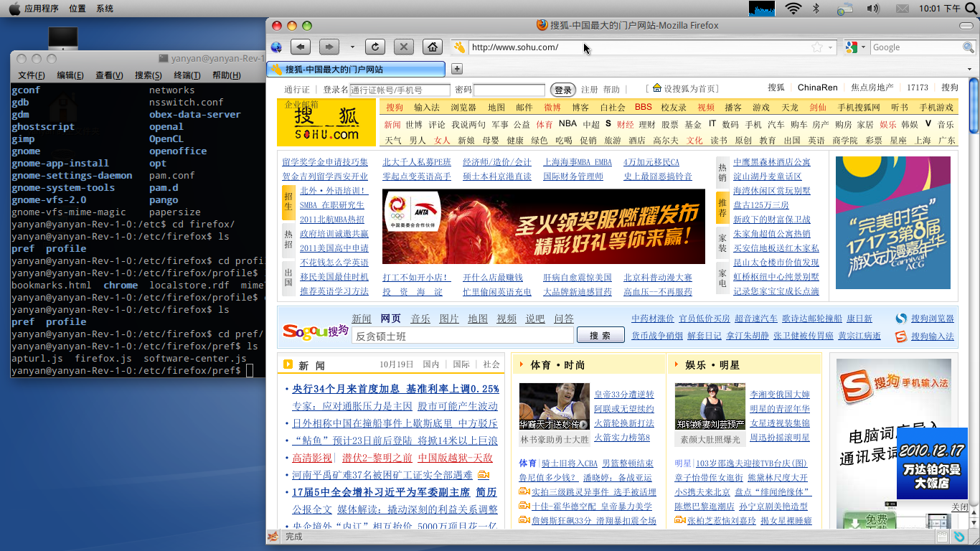Viewport: 980px width, 551px height.
Task: Open the volume speaker indicator
Action: [873, 8]
